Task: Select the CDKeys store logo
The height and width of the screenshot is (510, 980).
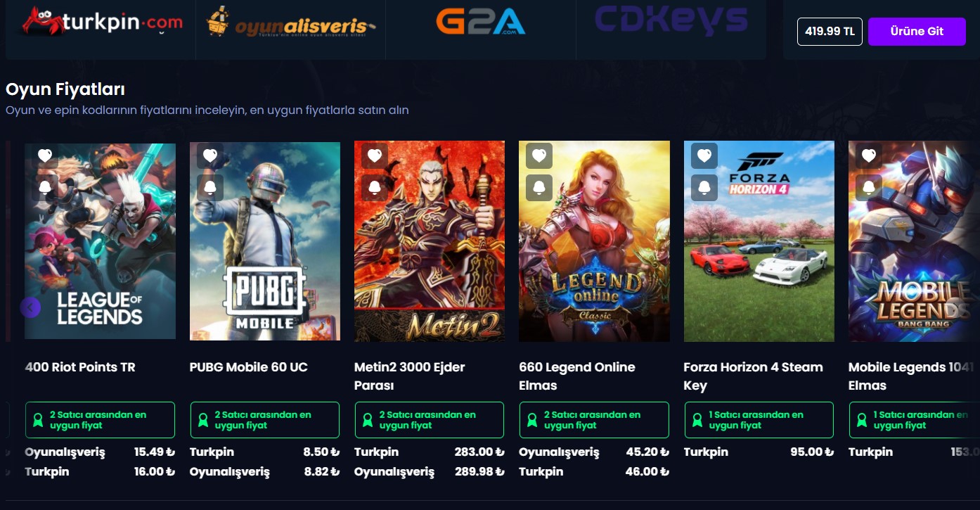Action: click(x=671, y=20)
